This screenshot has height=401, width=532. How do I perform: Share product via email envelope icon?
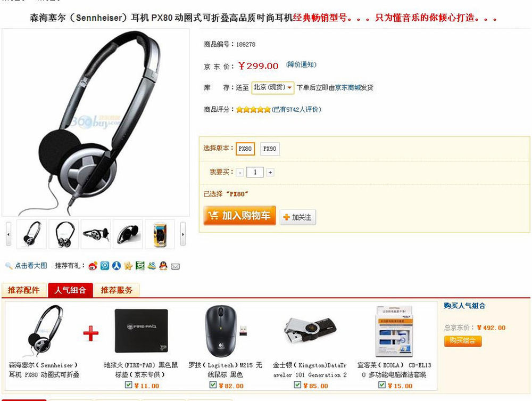click(x=175, y=267)
